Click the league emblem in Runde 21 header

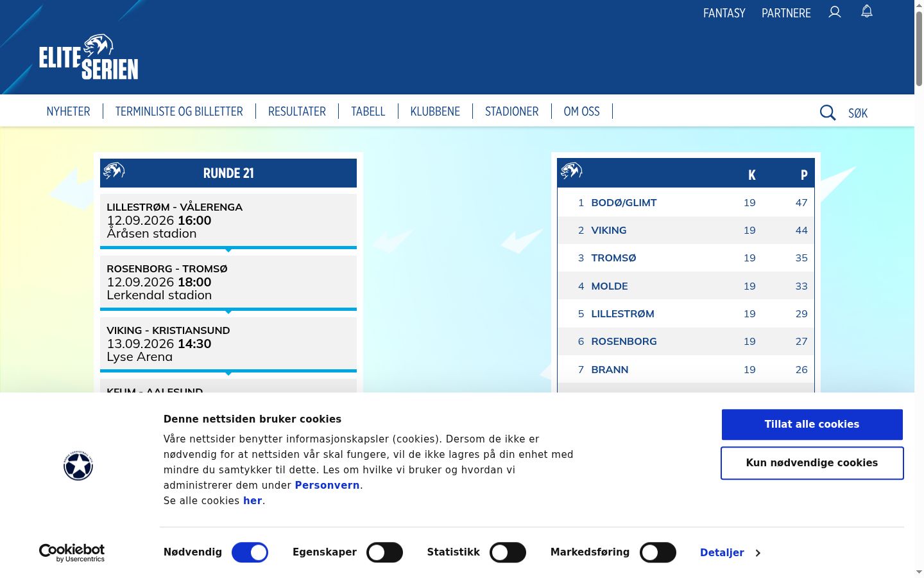(x=114, y=171)
